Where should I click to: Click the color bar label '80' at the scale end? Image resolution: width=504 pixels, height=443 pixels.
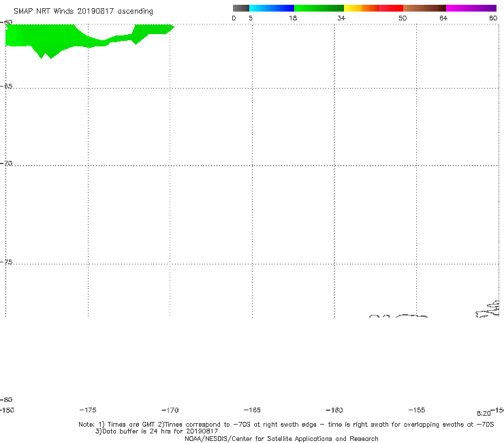(x=493, y=18)
